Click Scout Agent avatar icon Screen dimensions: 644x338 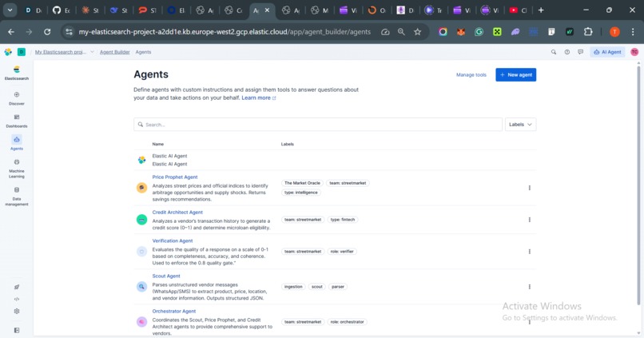click(141, 287)
